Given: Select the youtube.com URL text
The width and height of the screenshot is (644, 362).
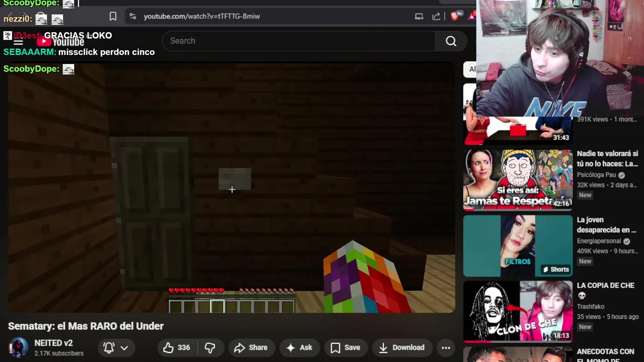Looking at the screenshot, I should pos(202,16).
